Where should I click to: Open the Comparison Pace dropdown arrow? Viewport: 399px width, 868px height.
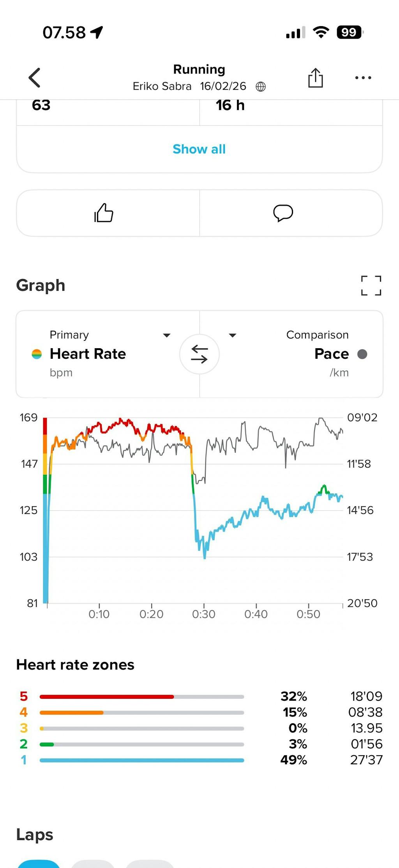point(233,335)
